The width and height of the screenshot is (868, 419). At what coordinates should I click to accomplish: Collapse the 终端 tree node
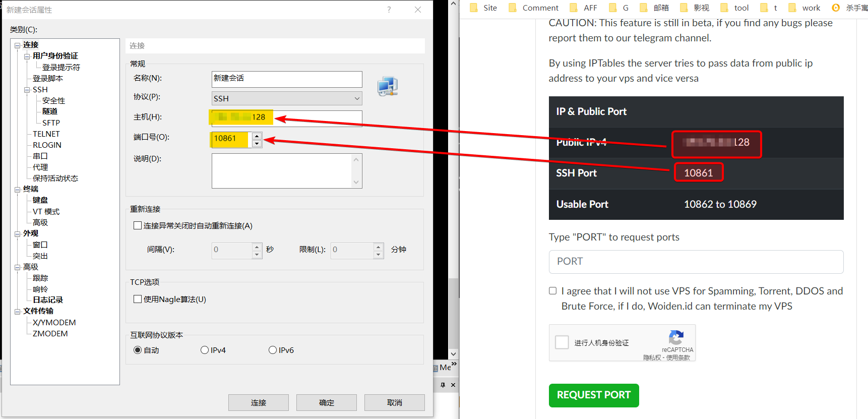click(18, 190)
